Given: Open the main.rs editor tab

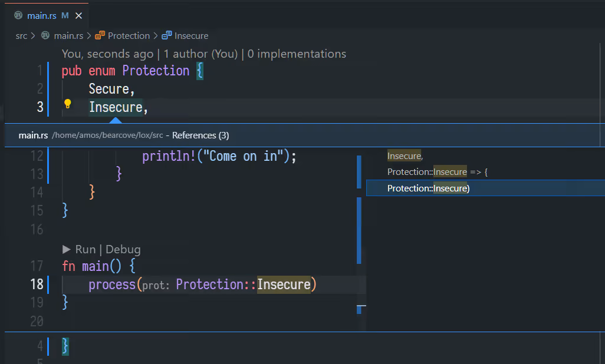Looking at the screenshot, I should coord(42,15).
